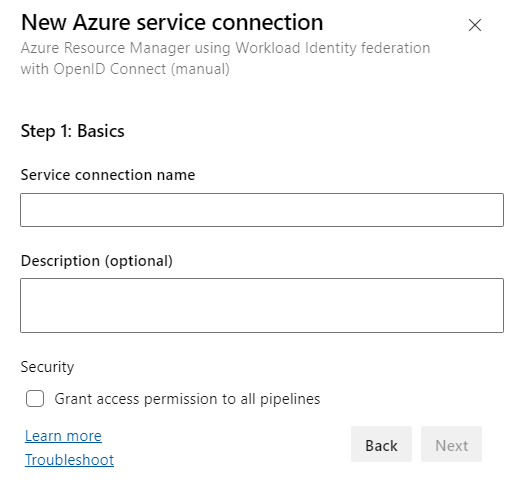This screenshot has width=514, height=504.
Task: Focus the Description (optional) text area
Action: click(262, 305)
